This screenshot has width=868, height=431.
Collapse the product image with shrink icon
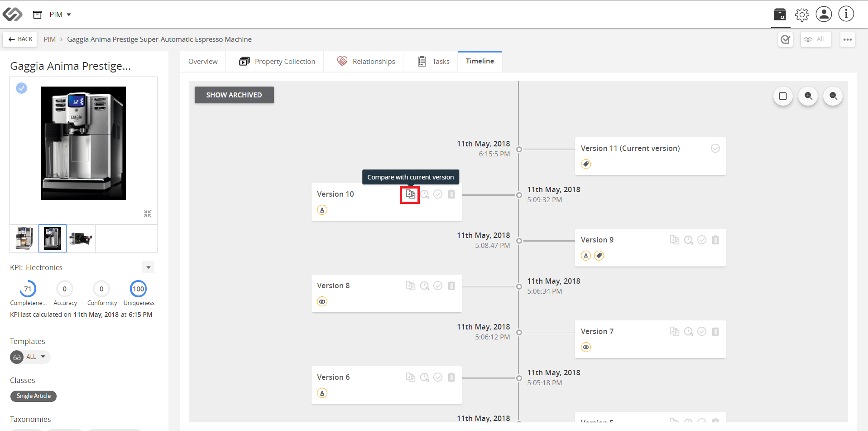(x=147, y=213)
